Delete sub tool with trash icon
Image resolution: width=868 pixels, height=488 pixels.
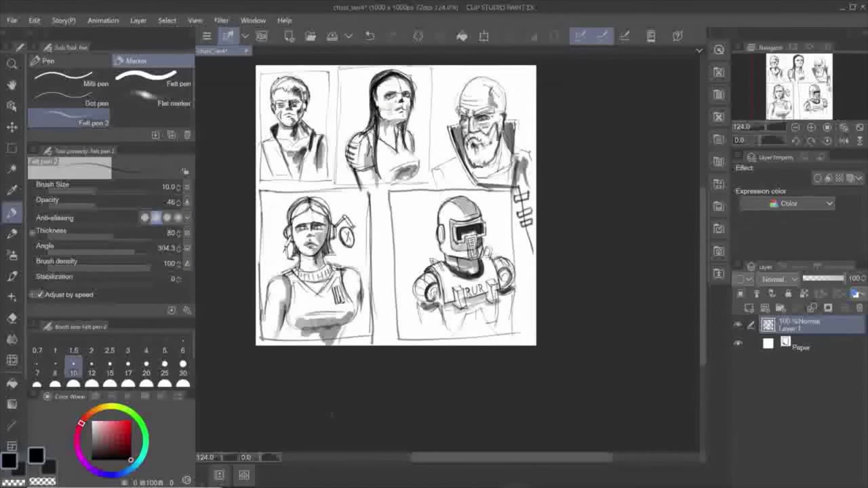(187, 135)
